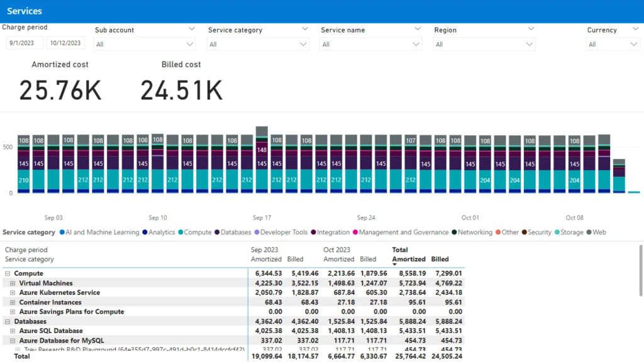Click the chevron above the Sub account slicer
Screen dimensions: 644x362
[191, 29]
